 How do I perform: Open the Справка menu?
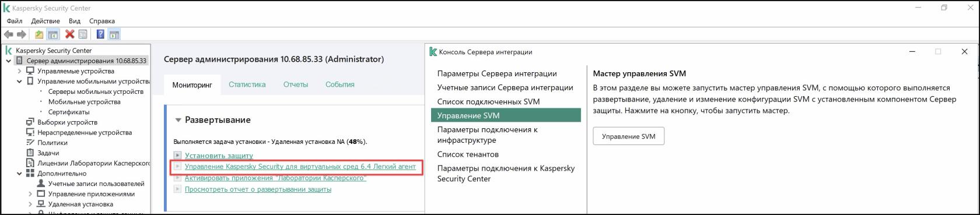102,21
